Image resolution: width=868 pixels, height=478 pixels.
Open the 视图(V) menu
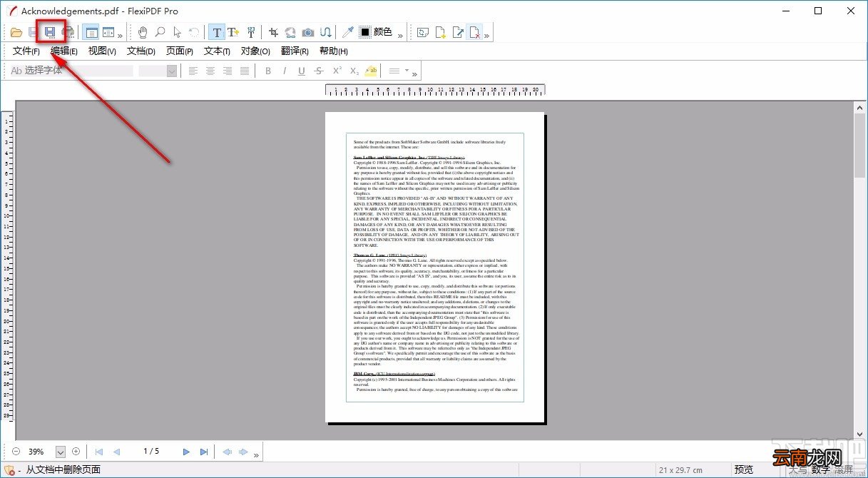click(102, 51)
